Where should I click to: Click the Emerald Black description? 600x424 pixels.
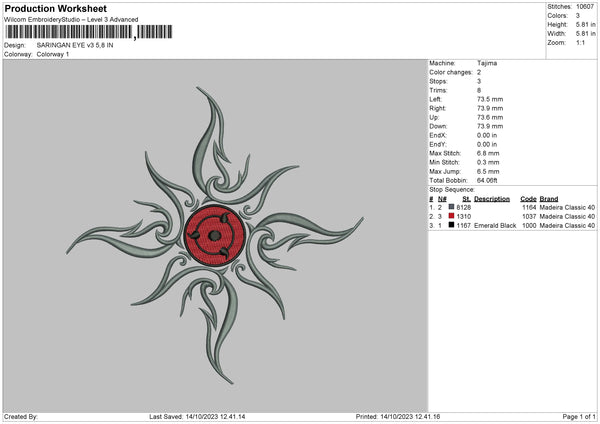(495, 226)
